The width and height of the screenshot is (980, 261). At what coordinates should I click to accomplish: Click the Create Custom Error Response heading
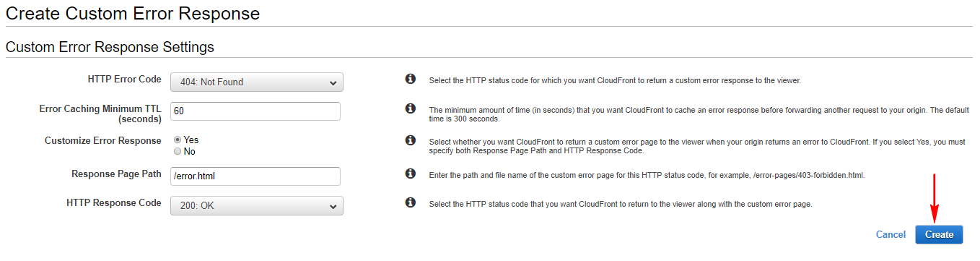133,13
